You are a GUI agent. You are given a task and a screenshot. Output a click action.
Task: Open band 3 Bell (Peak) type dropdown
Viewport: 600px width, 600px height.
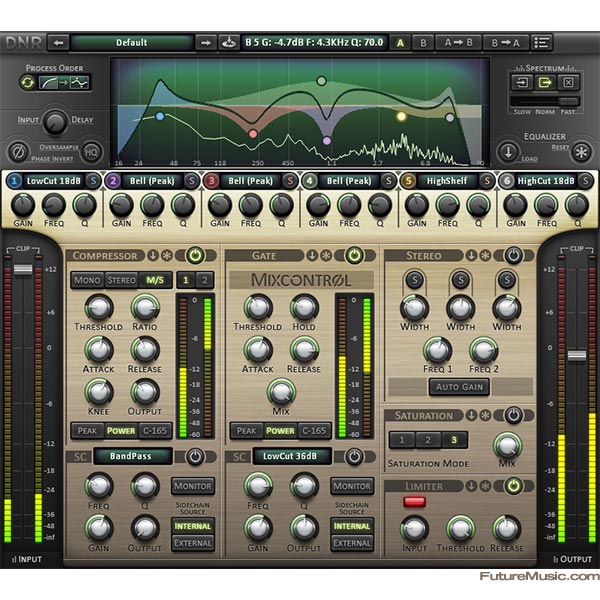tap(250, 181)
